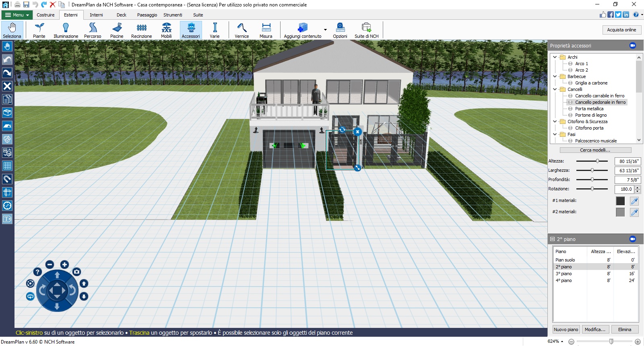Open Opzioni settings

(x=340, y=30)
